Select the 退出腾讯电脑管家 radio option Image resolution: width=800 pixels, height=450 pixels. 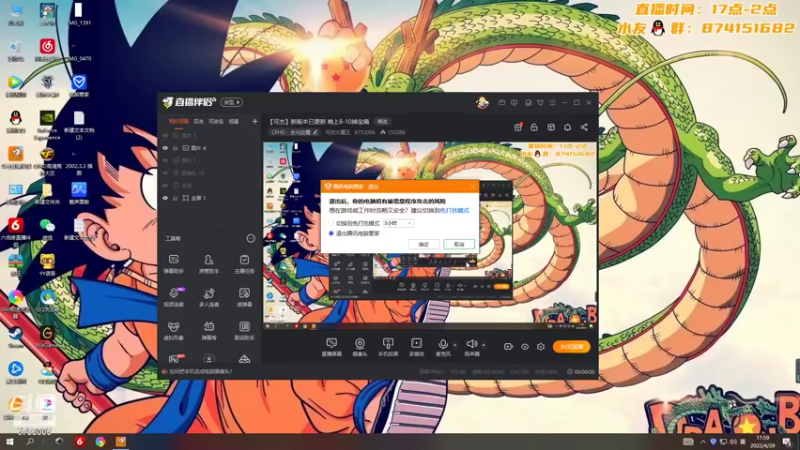[331, 233]
